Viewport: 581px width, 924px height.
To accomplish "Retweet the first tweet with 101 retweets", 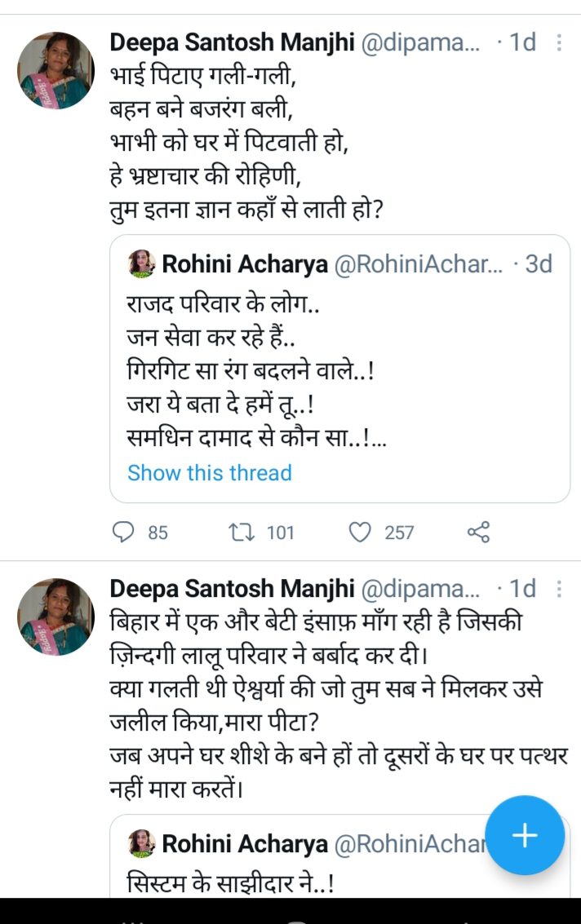I will (242, 533).
